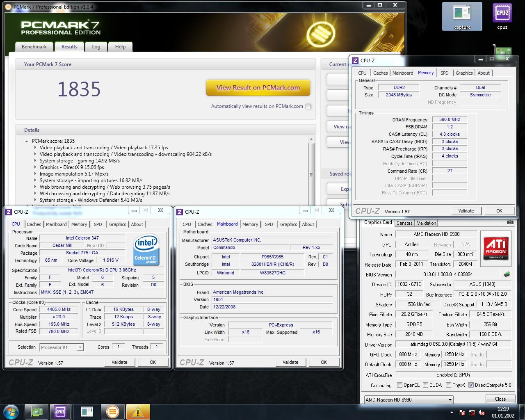This screenshot has width=525, height=420.
Task: Toggle the PhysX computing checkbox
Action: pos(448,385)
